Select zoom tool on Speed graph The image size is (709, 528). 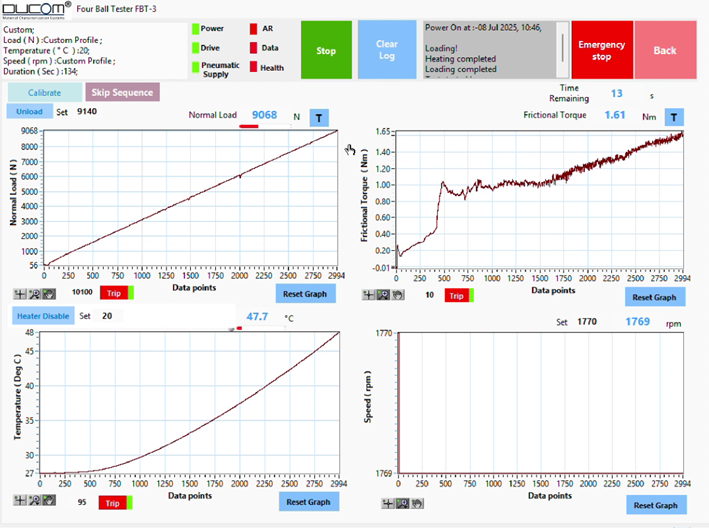[403, 503]
